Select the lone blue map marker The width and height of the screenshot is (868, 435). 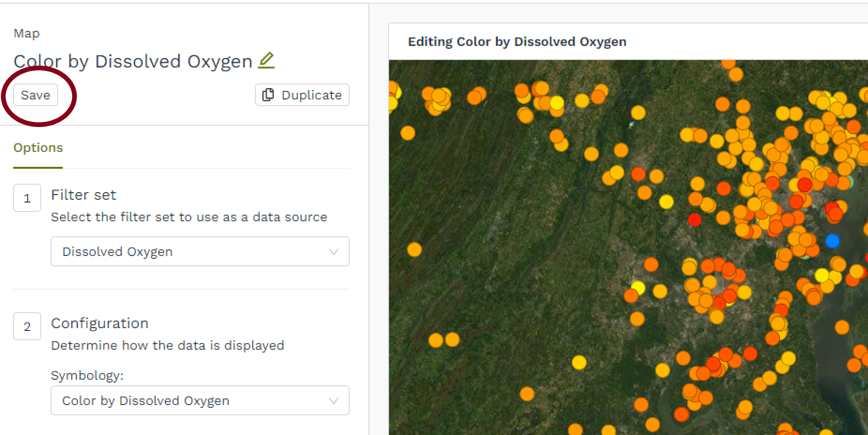832,241
